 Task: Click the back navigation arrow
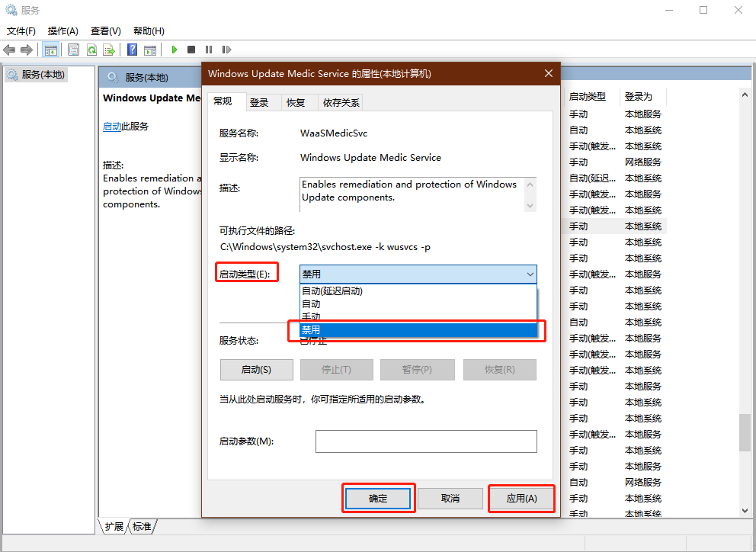(x=8, y=50)
